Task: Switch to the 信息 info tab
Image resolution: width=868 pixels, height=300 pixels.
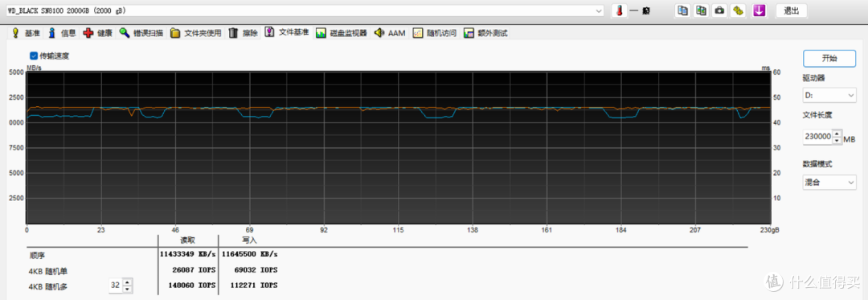Action: point(61,33)
